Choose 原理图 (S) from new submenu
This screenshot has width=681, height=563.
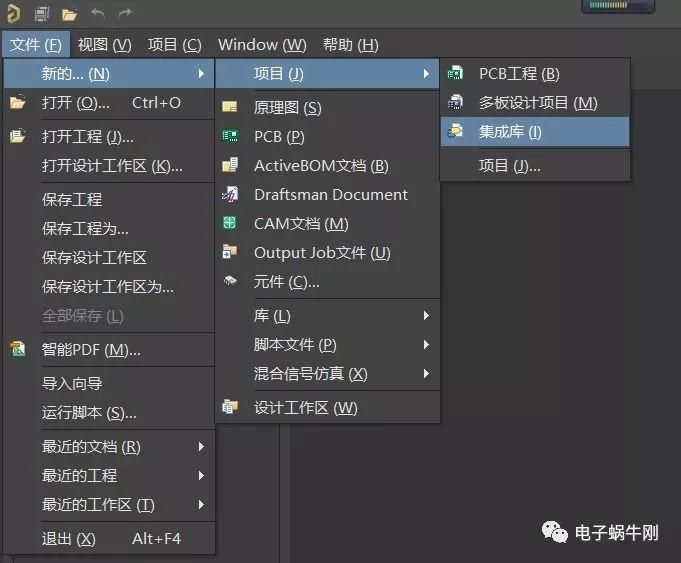click(x=327, y=107)
